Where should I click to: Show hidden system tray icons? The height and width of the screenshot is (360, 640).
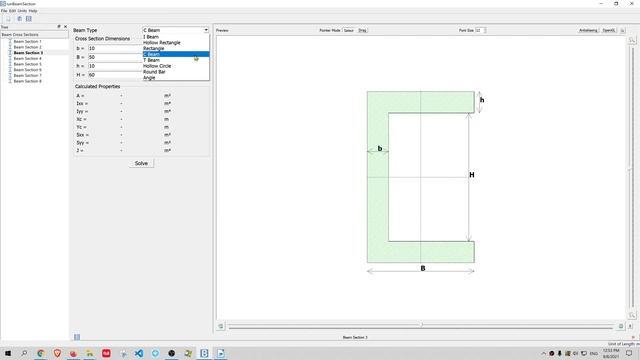click(543, 353)
